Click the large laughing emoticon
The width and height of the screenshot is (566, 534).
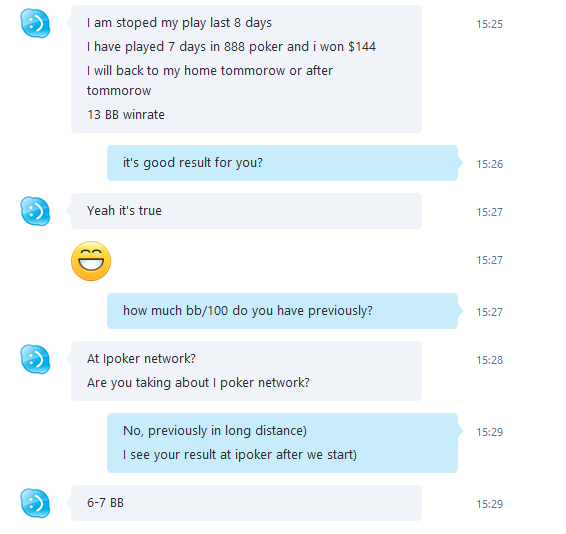91,261
